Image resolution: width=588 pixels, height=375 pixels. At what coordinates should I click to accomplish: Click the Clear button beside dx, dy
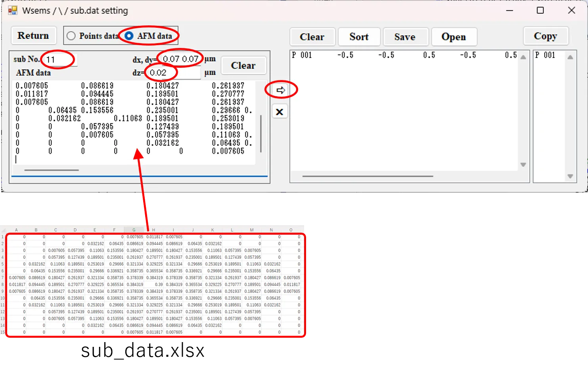point(243,65)
